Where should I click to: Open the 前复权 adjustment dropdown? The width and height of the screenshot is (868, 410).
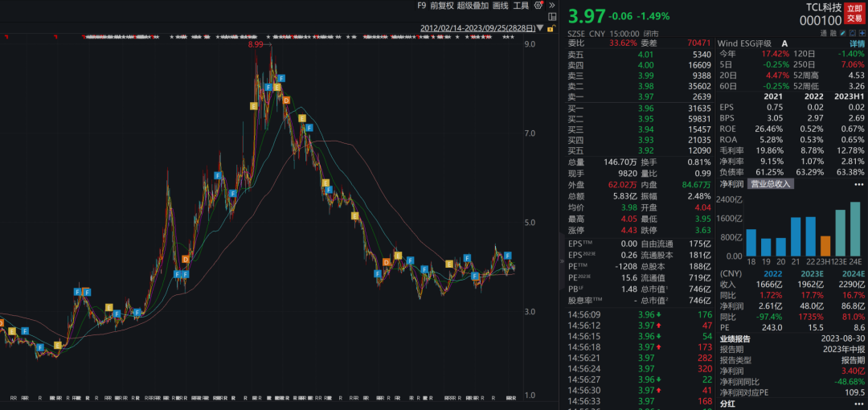(x=441, y=6)
